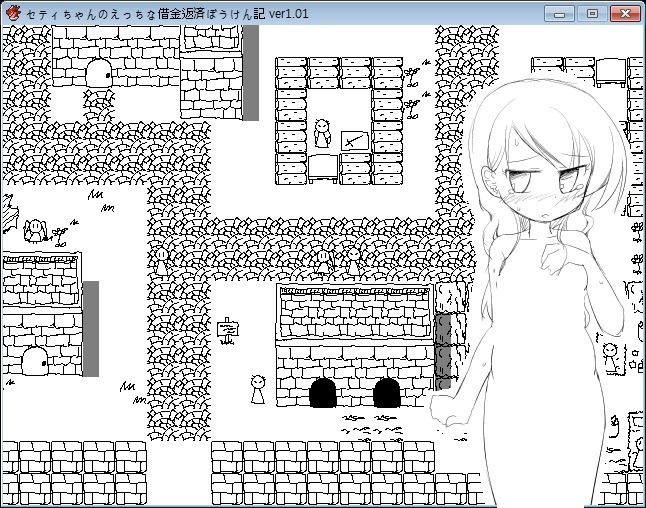This screenshot has height=508, width=646.
Task: Click the table at the weapon shop entrance
Action: 323,169
